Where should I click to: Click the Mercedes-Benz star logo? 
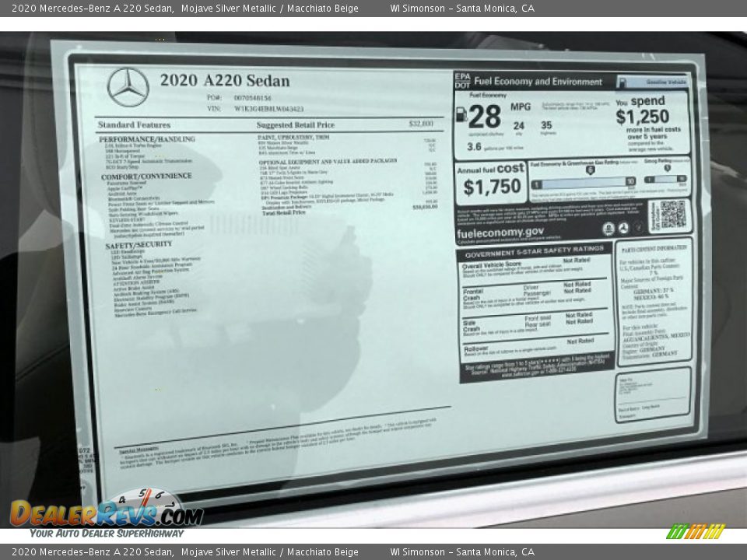click(128, 87)
